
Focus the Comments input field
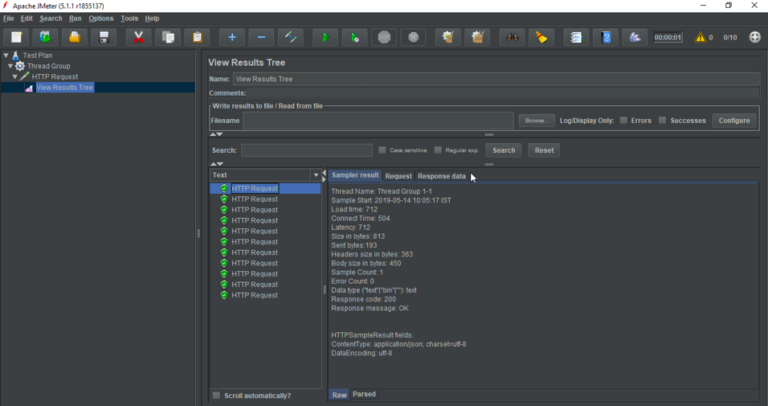click(x=504, y=93)
